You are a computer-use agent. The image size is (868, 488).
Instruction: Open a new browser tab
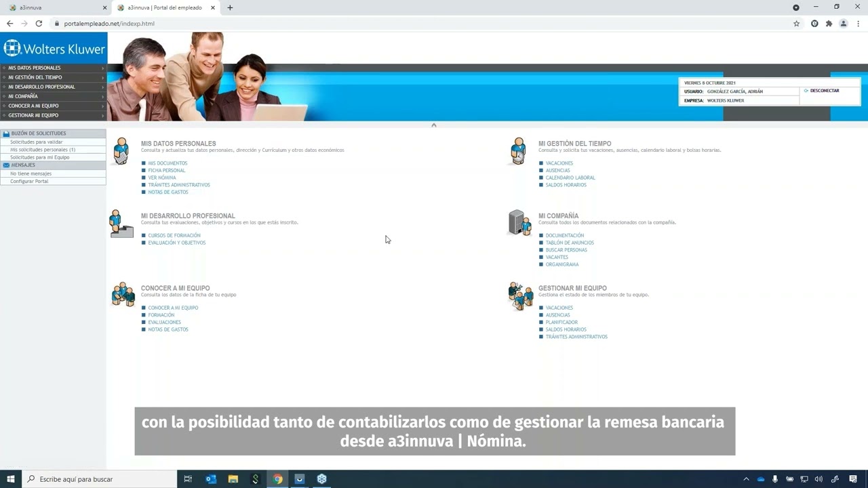[230, 7]
